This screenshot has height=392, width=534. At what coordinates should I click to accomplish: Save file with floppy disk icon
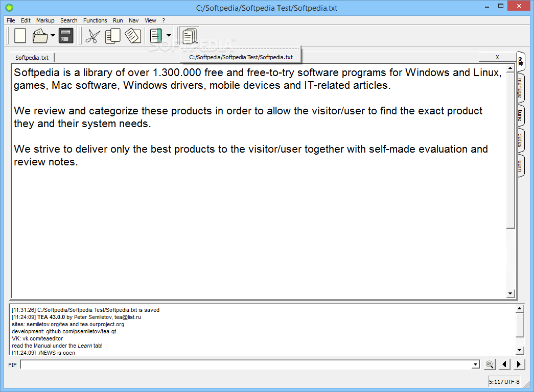click(66, 36)
